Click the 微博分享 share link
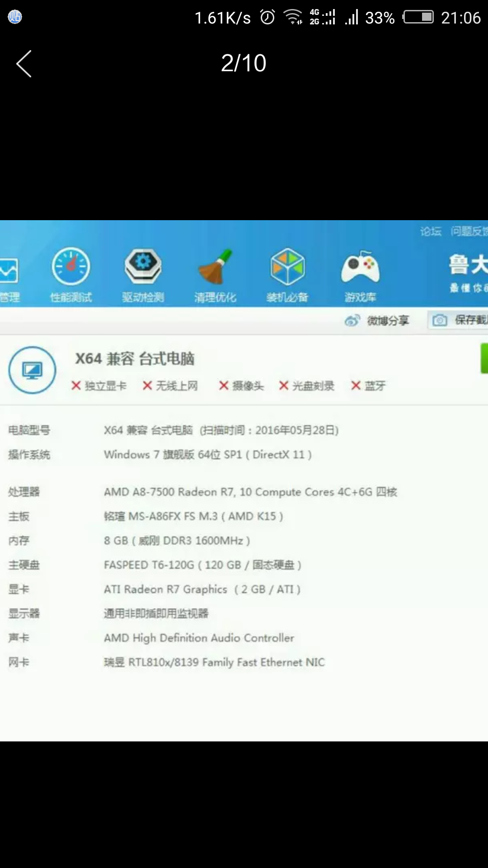This screenshot has height=868, width=488. coord(377,321)
